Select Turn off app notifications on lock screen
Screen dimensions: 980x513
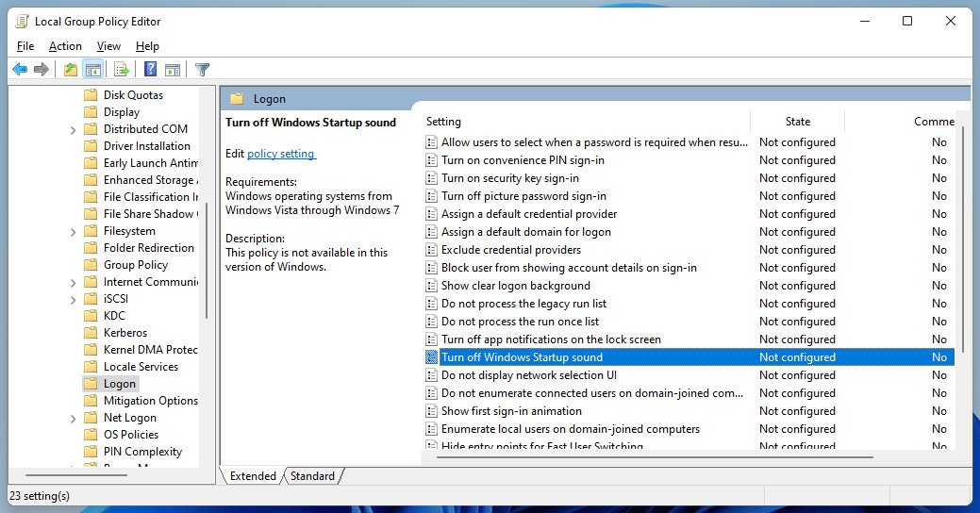551,339
